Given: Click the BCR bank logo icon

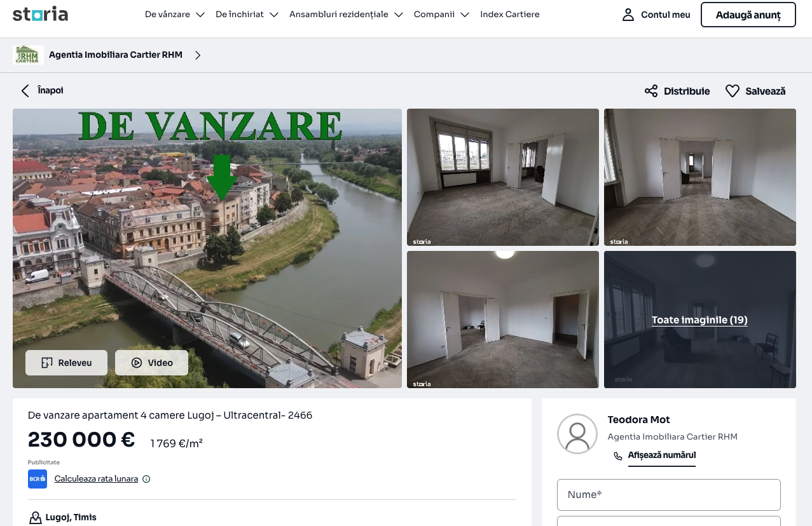Looking at the screenshot, I should [38, 479].
